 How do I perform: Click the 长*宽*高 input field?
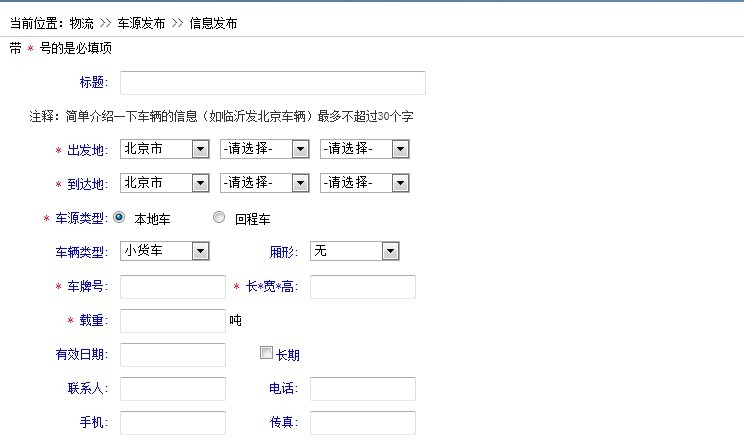[x=363, y=287]
